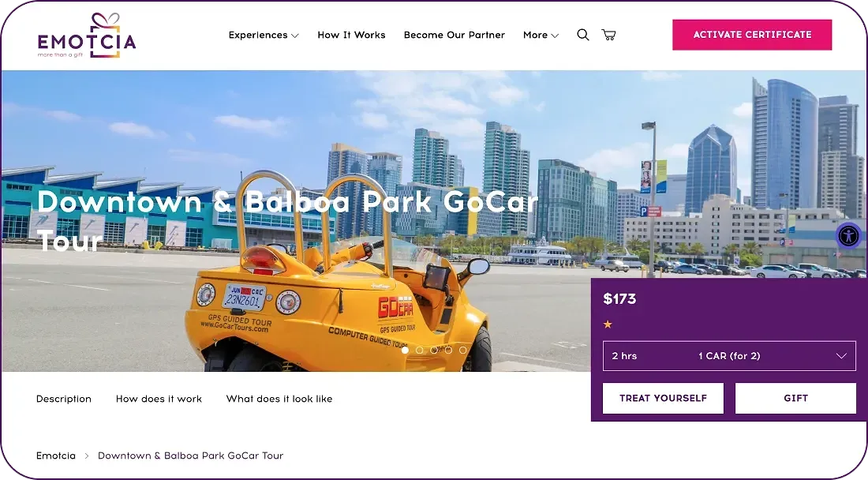Screen dimensions: 868x480
Task: Select the first carousel slide dot
Action: pyautogui.click(x=406, y=350)
